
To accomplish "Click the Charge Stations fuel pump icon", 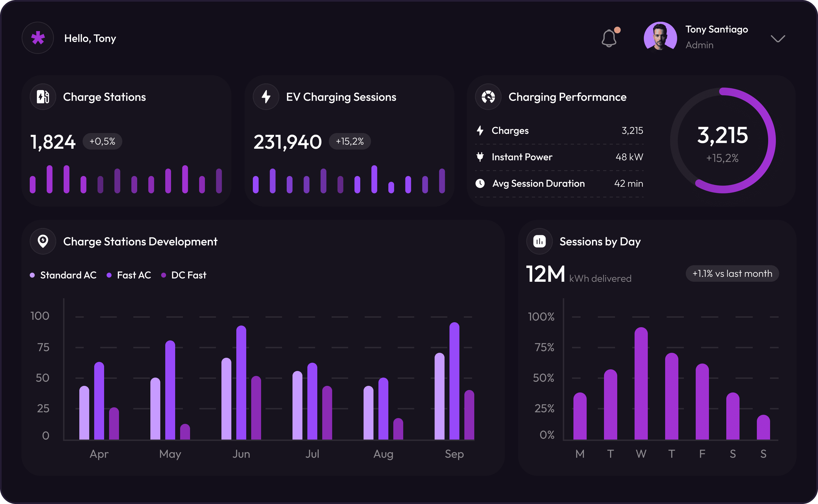I will click(x=43, y=97).
